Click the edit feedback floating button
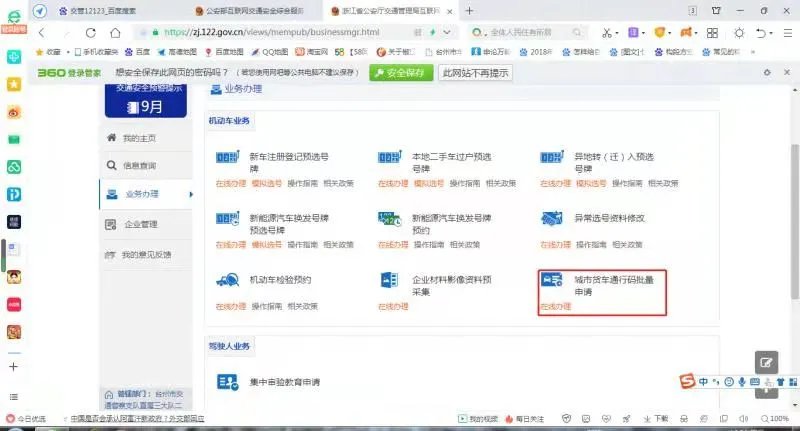Screen dimensions: 800x431 (x=766, y=362)
